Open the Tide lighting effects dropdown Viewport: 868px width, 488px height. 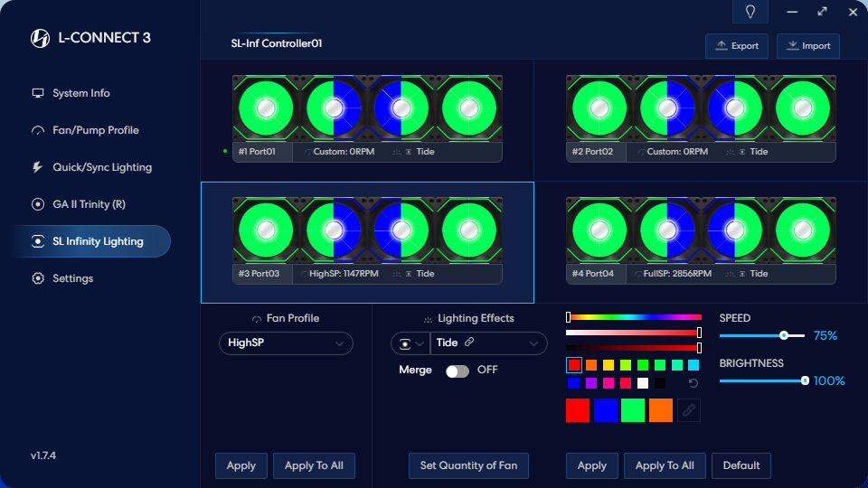pos(488,343)
